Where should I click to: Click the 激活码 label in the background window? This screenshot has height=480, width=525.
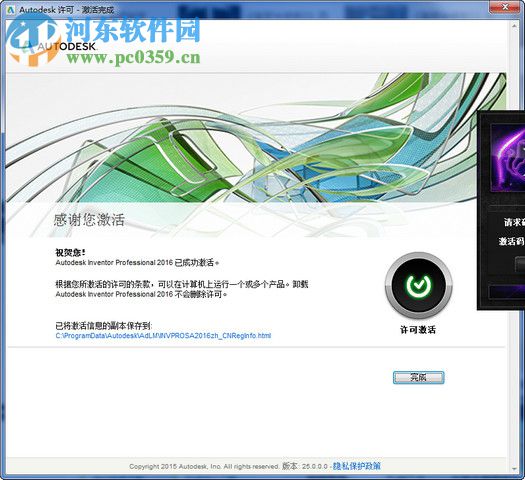(x=511, y=241)
